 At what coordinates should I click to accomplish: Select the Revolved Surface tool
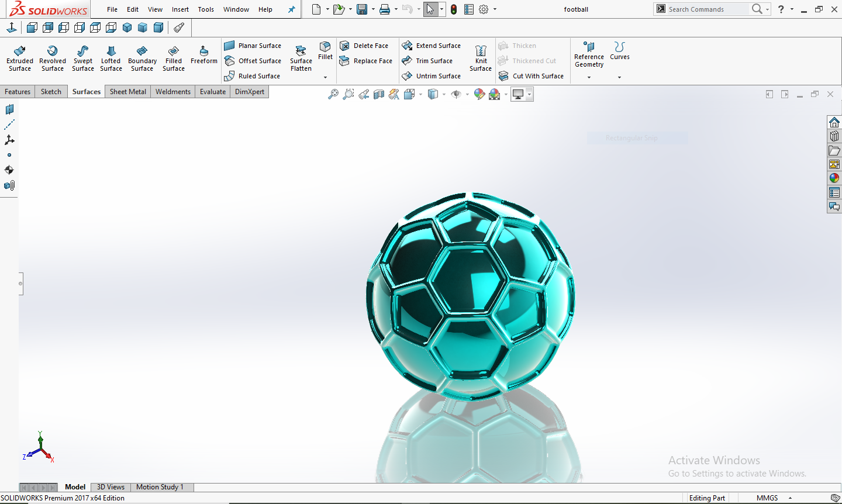coord(53,58)
